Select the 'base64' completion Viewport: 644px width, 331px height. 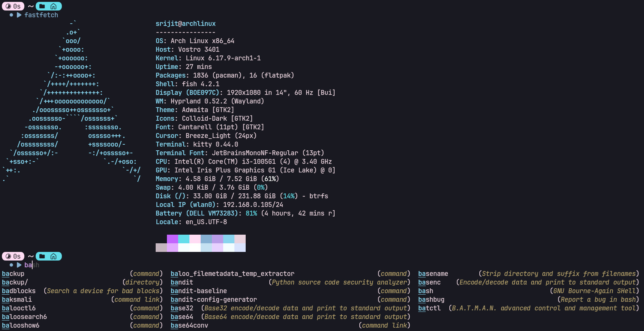coord(290,317)
